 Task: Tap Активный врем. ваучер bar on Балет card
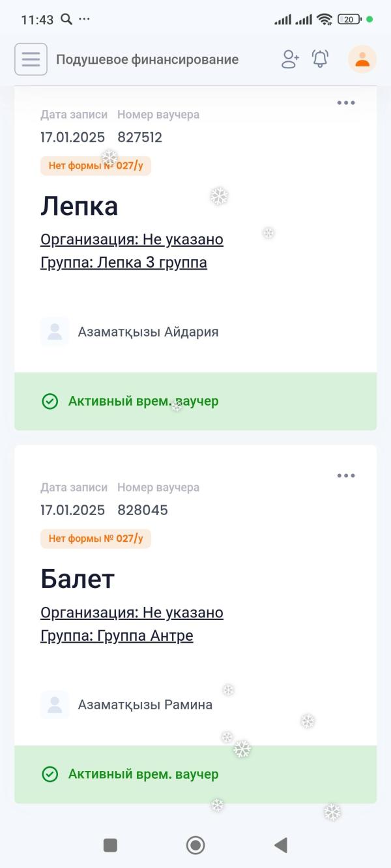tap(195, 774)
